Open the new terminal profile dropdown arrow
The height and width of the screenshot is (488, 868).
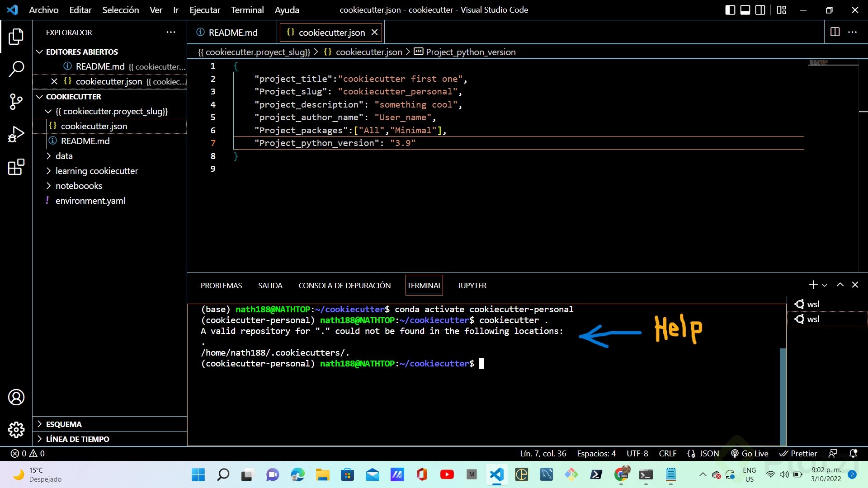point(825,285)
